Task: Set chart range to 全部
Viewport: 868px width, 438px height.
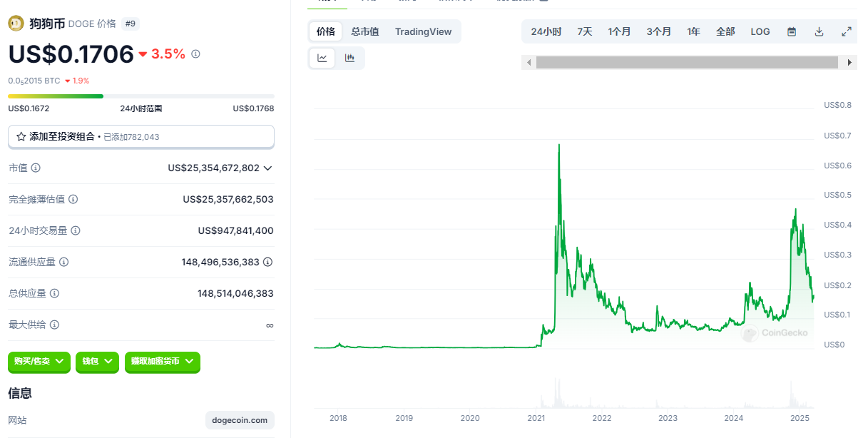Action: (x=725, y=31)
